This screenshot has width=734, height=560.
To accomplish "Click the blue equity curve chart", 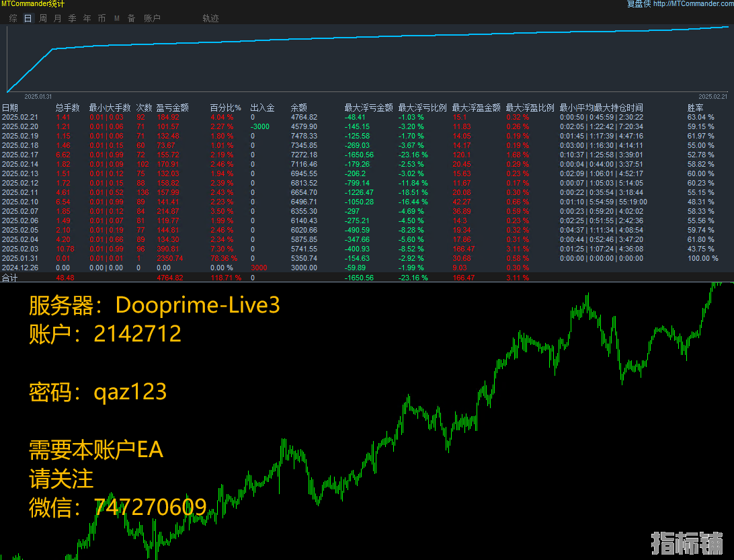I will point(368,58).
